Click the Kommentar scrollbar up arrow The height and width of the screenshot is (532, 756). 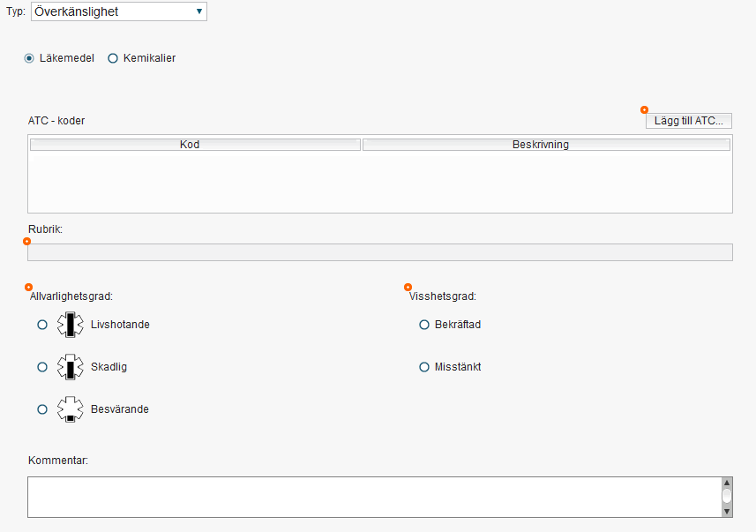click(x=726, y=483)
